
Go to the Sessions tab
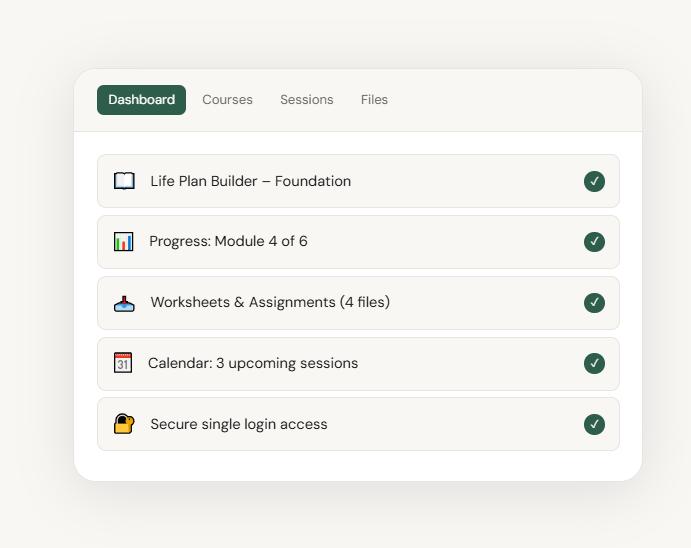click(306, 100)
